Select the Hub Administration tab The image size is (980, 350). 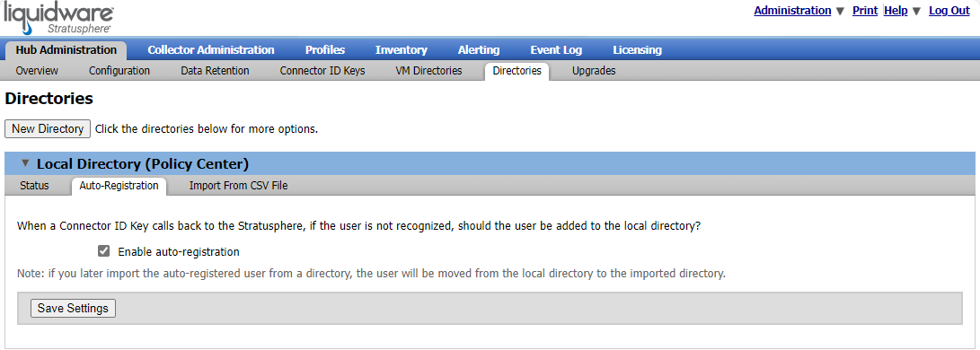66,50
